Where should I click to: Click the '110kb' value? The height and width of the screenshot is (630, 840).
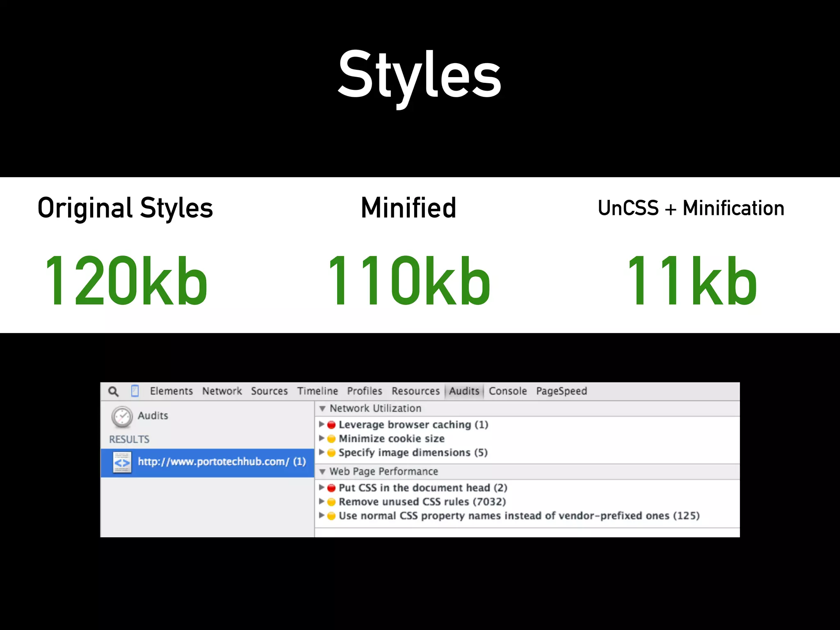point(409,280)
